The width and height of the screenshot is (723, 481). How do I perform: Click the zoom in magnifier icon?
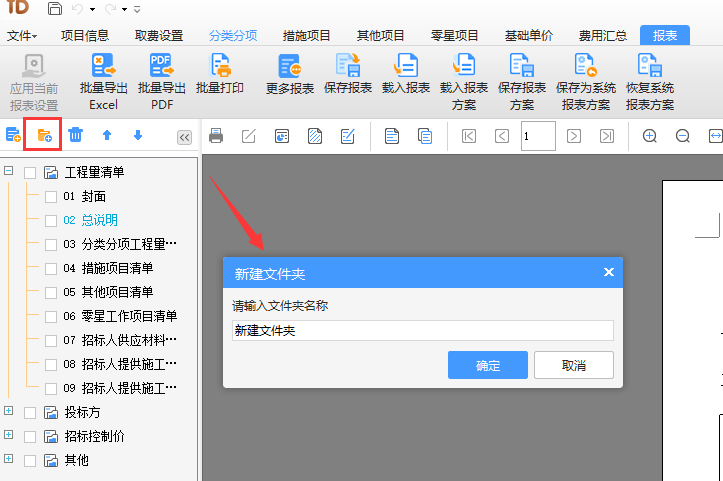point(650,136)
